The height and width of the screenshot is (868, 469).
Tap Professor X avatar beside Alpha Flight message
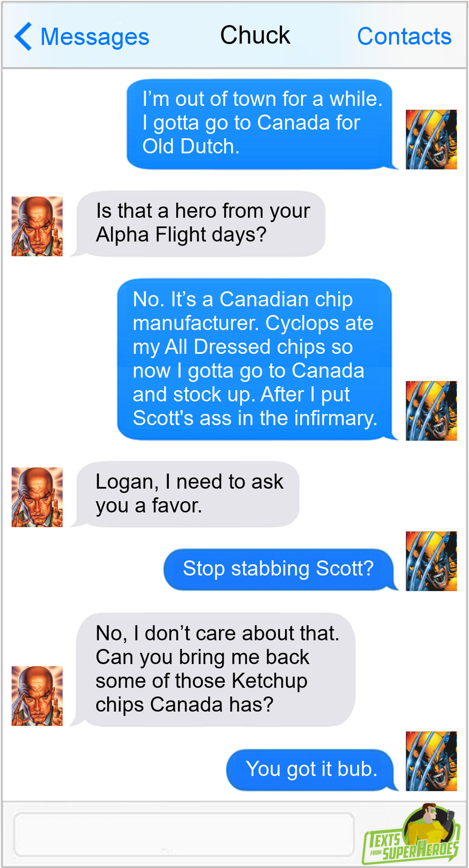tap(37, 227)
